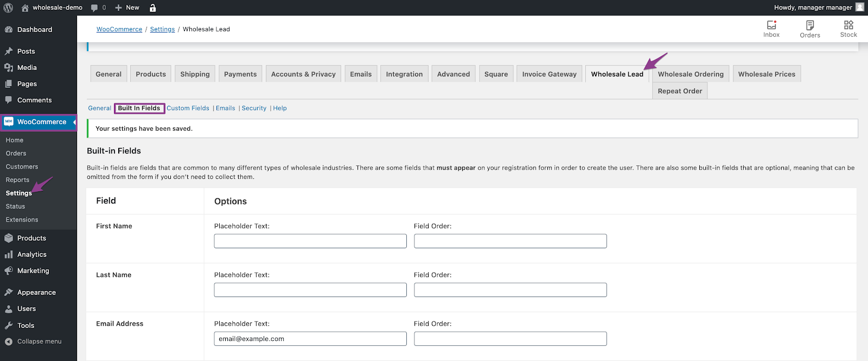Select the Built In Fields sub-section
This screenshot has height=361, width=868.
click(x=139, y=108)
